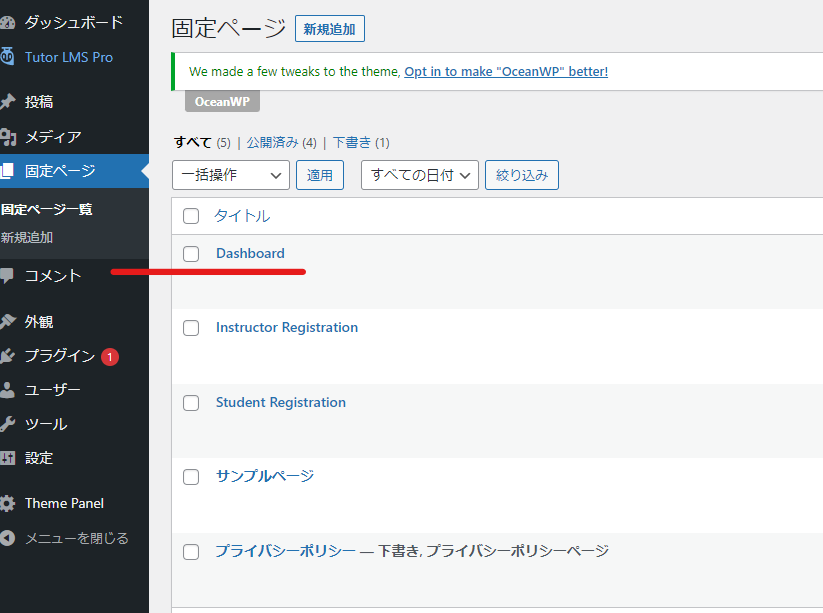823x613 pixels.
Task: Check the Dashboard page checkbox
Action: (191, 254)
